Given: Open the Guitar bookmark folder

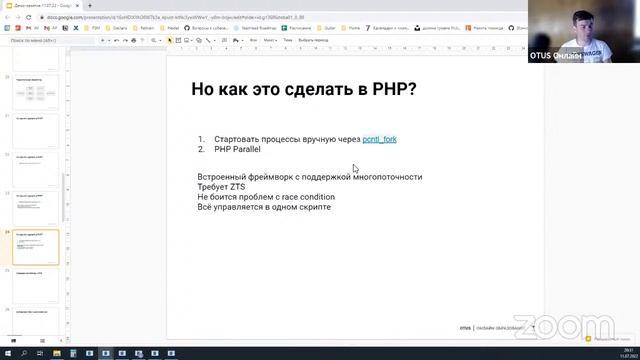Looking at the screenshot, I should coord(326,28).
